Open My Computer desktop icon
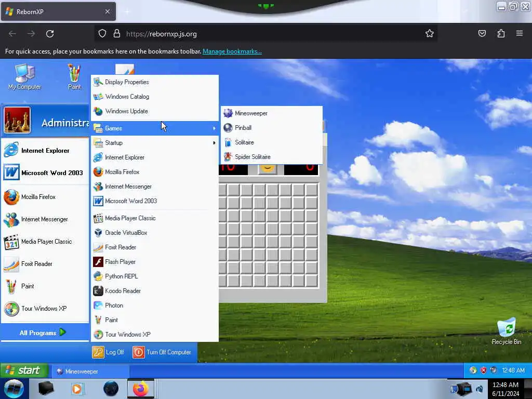Viewport: 532px width, 399px height. 25,77
